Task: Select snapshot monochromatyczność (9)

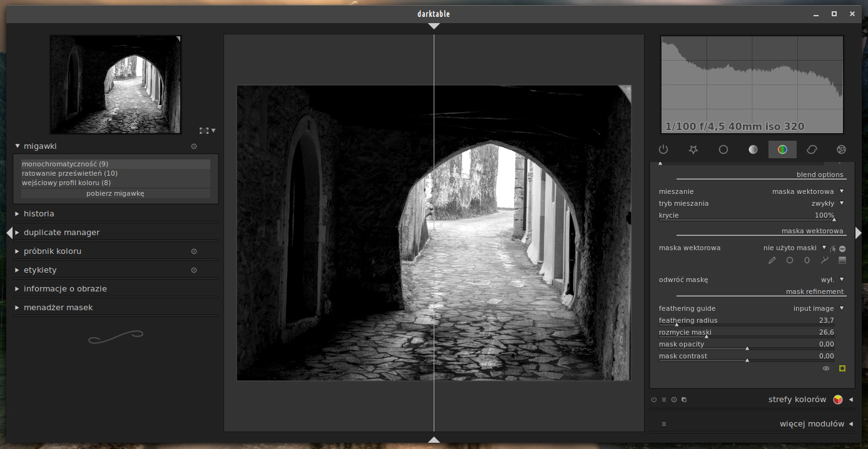Action: (116, 164)
